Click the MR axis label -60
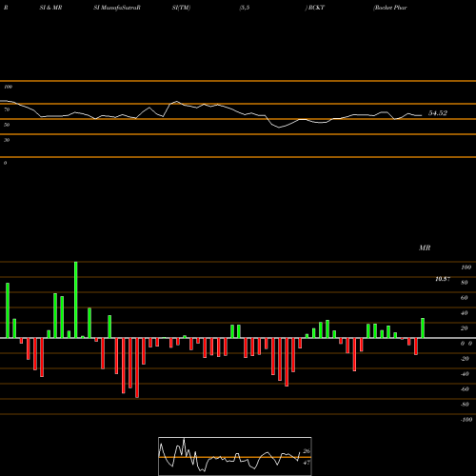Screen dimensions: 476x476 point(465,389)
